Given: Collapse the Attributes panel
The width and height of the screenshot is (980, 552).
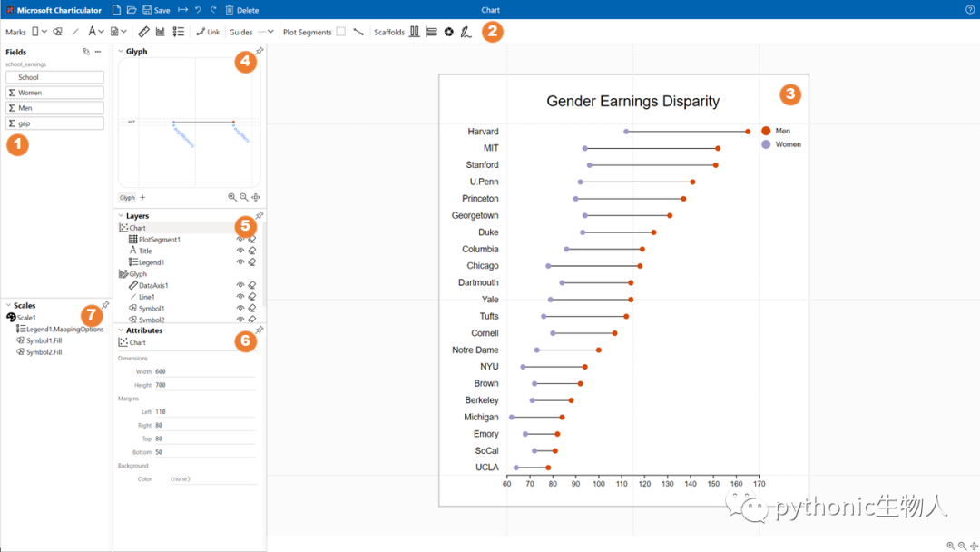Looking at the screenshot, I should click(x=121, y=330).
